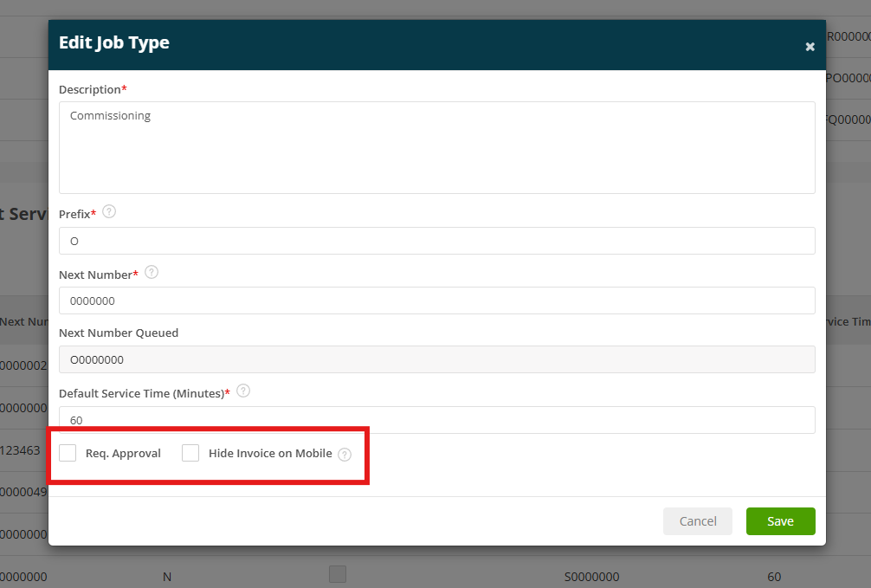
Task: Open the Prefix help tooltip icon
Action: [x=109, y=212]
